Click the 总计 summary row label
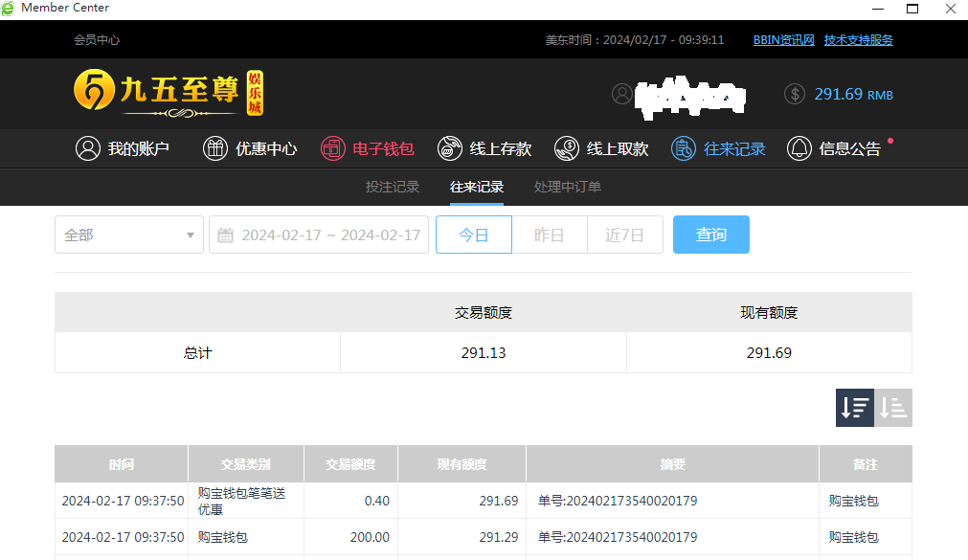 [x=197, y=352]
